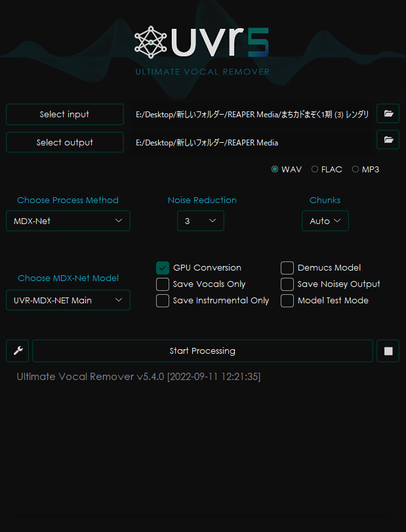This screenshot has height=532, width=406.
Task: Click the Noise Reduction label
Action: coord(202,200)
